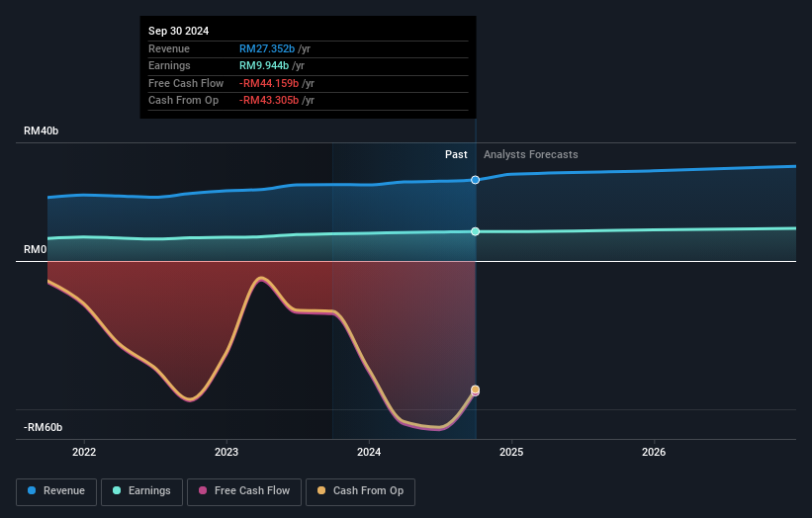The width and height of the screenshot is (812, 518).
Task: Click the Cash From Op orange data point marker
Action: click(475, 389)
